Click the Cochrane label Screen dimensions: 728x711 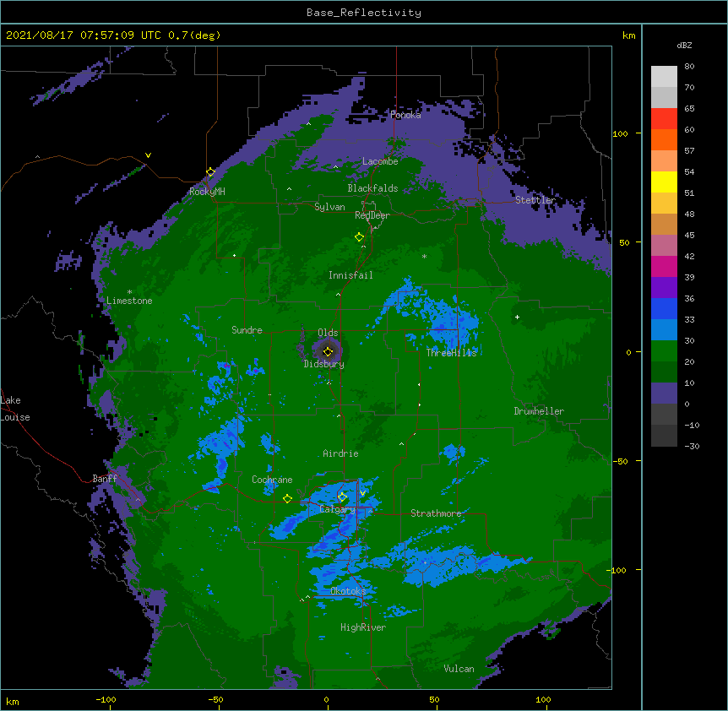[272, 480]
